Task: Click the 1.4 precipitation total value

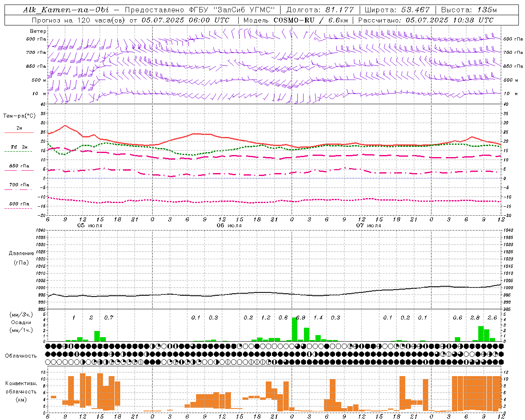Action: point(318,318)
